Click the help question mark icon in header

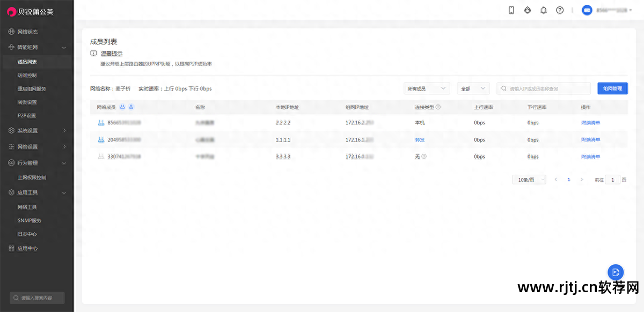560,10
